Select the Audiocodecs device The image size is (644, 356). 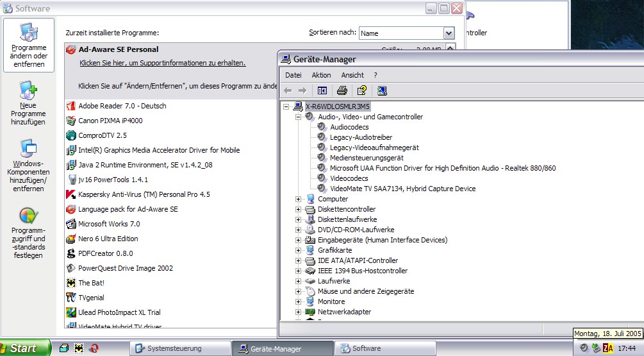tap(349, 127)
